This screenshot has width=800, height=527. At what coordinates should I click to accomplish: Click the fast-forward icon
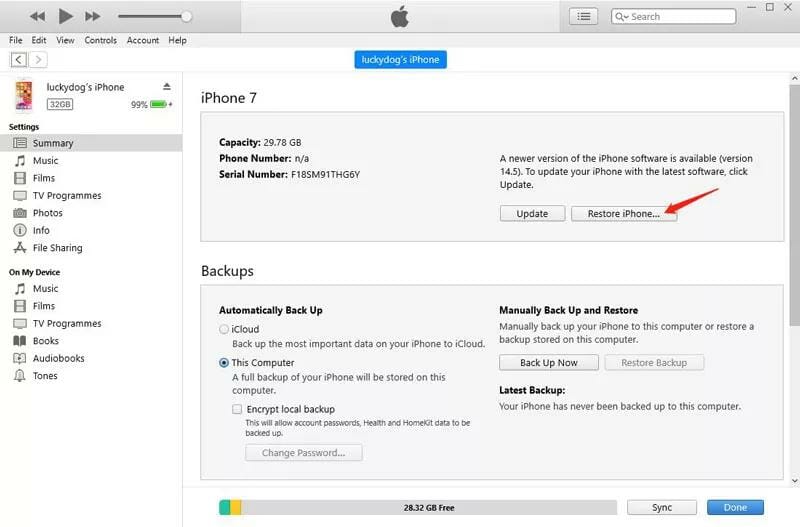(x=92, y=17)
